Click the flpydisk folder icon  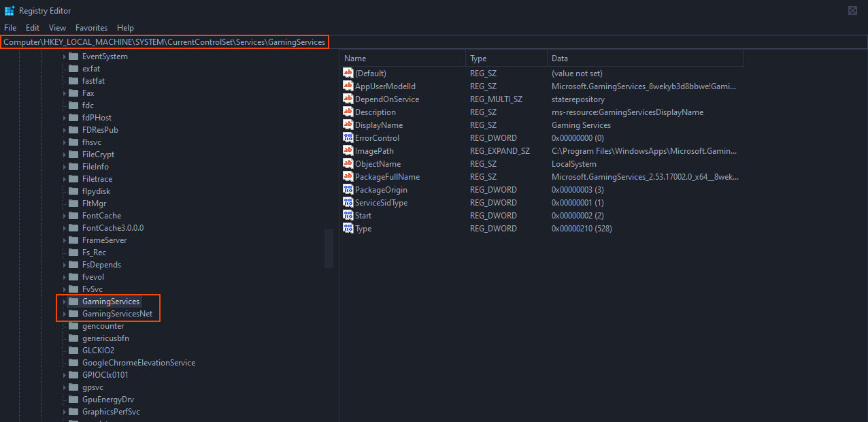coord(73,191)
